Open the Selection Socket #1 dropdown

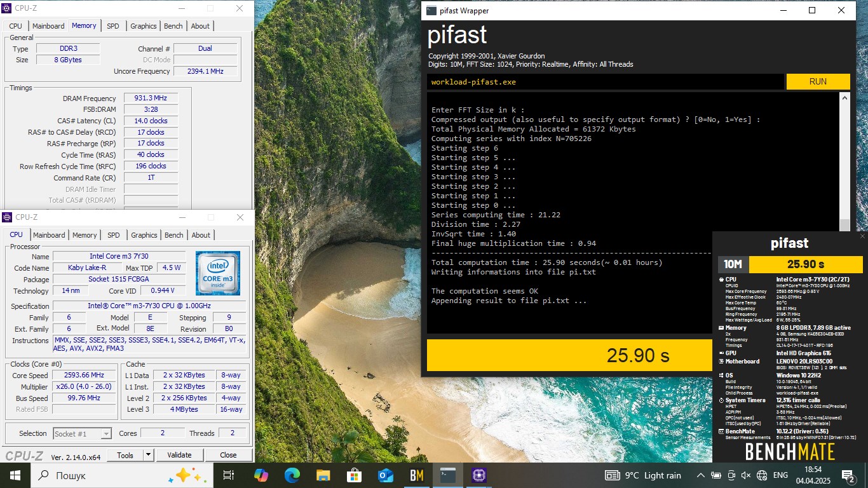[83, 433]
